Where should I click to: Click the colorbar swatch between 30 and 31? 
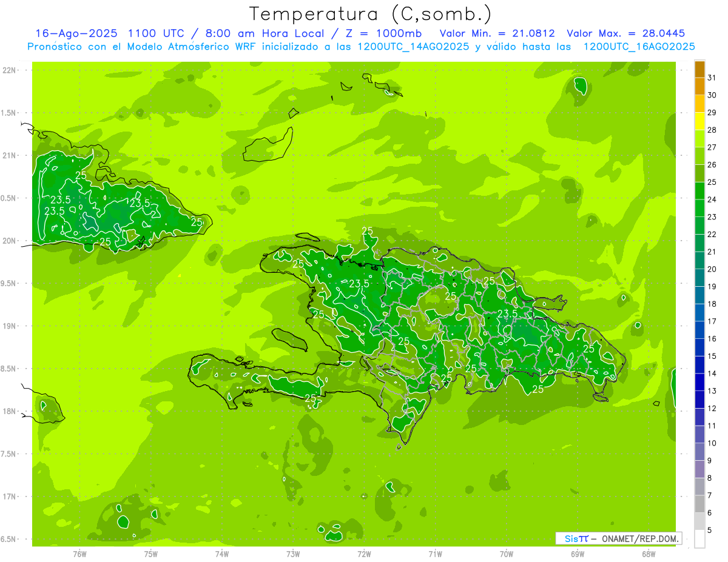click(x=699, y=87)
